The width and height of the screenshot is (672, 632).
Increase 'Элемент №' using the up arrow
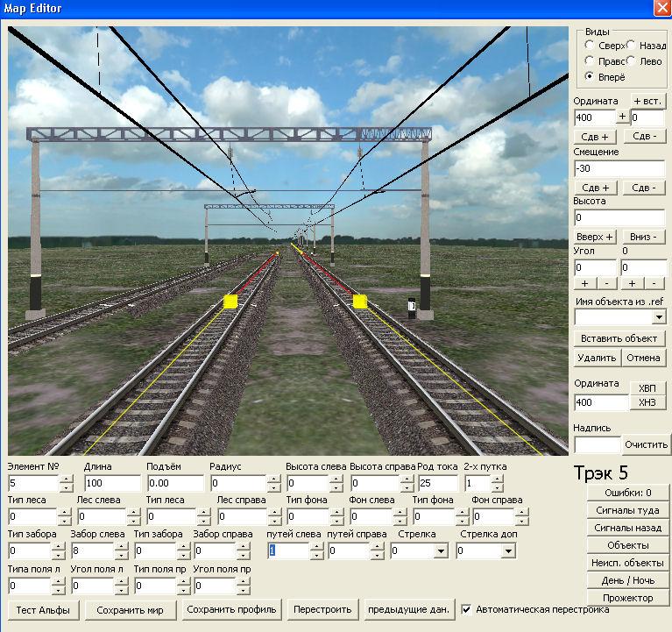click(x=67, y=479)
